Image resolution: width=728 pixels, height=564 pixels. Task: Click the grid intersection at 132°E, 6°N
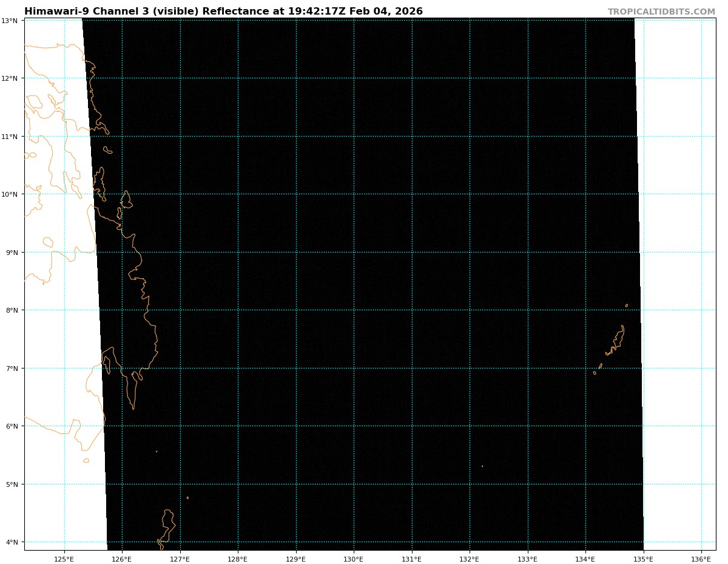pyautogui.click(x=470, y=426)
